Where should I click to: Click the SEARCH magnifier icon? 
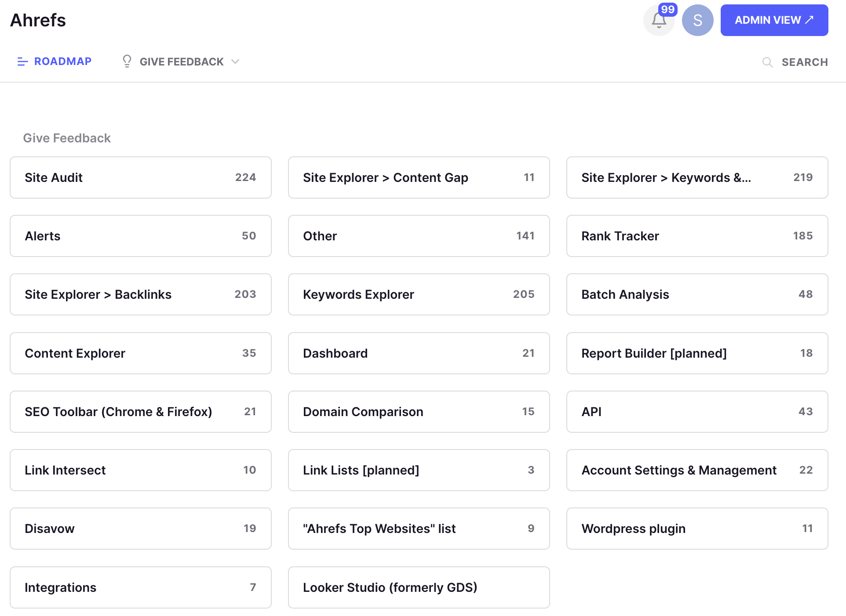(x=766, y=62)
